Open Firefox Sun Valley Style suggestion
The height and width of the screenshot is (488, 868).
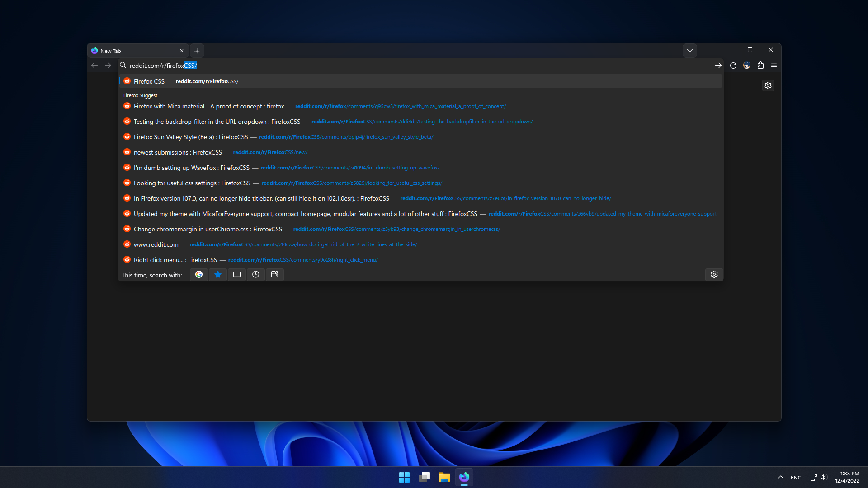point(420,137)
